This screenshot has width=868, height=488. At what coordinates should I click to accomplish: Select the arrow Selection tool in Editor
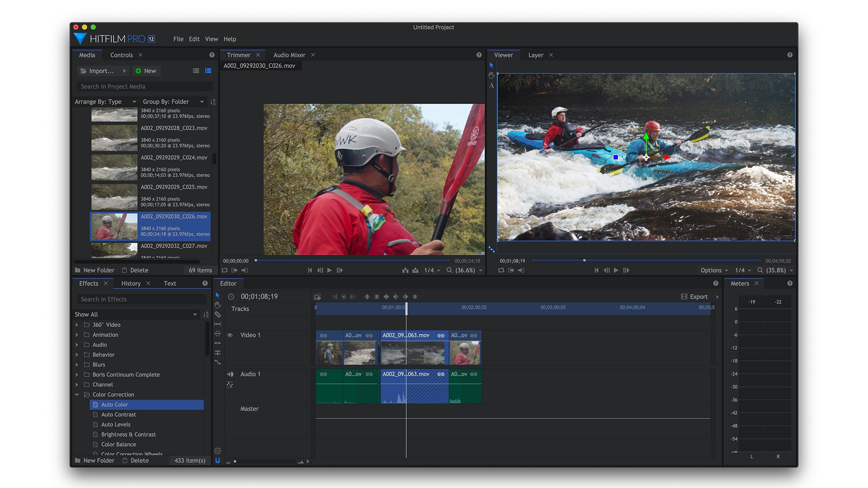(217, 295)
